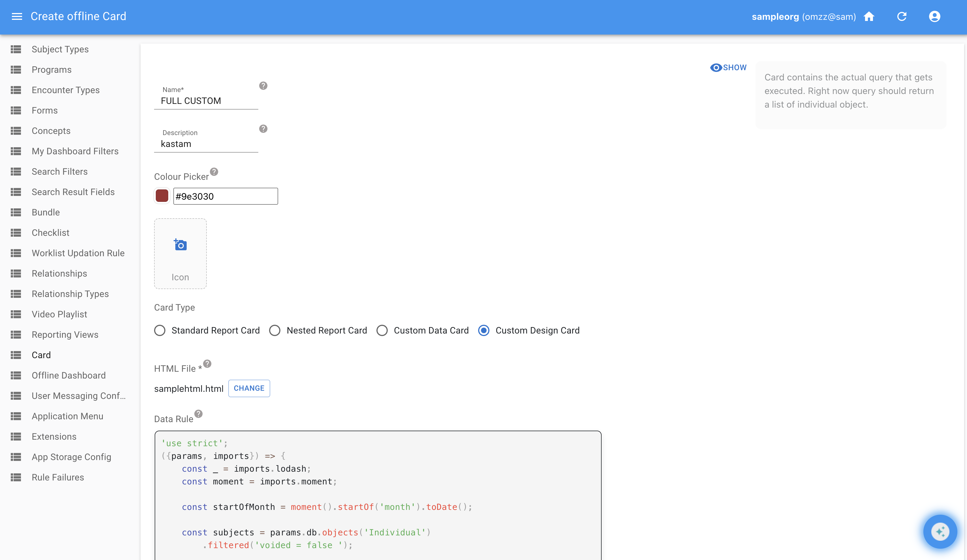Toggle the SHOW eye visibility control
The width and height of the screenshot is (967, 560).
click(728, 67)
